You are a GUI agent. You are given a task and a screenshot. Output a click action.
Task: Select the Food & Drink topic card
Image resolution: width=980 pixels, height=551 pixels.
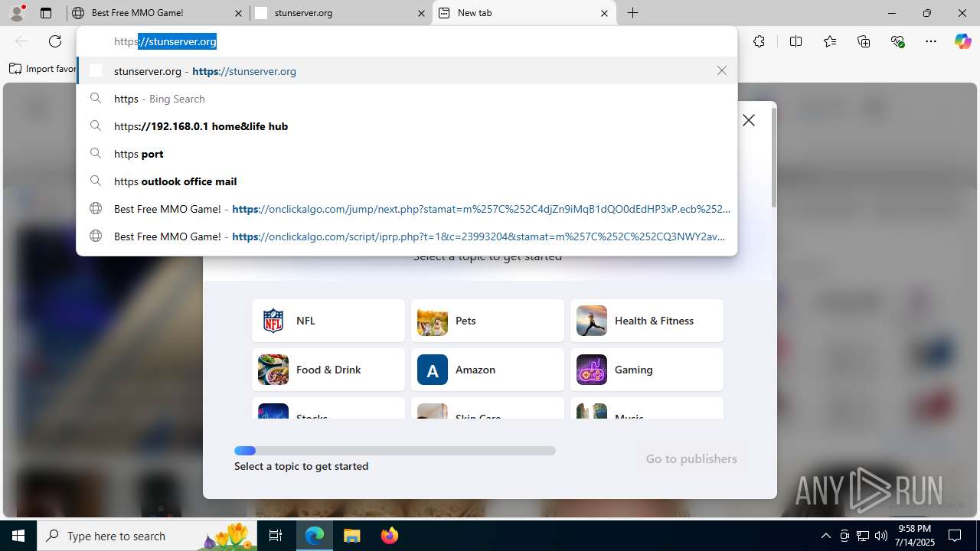click(328, 370)
